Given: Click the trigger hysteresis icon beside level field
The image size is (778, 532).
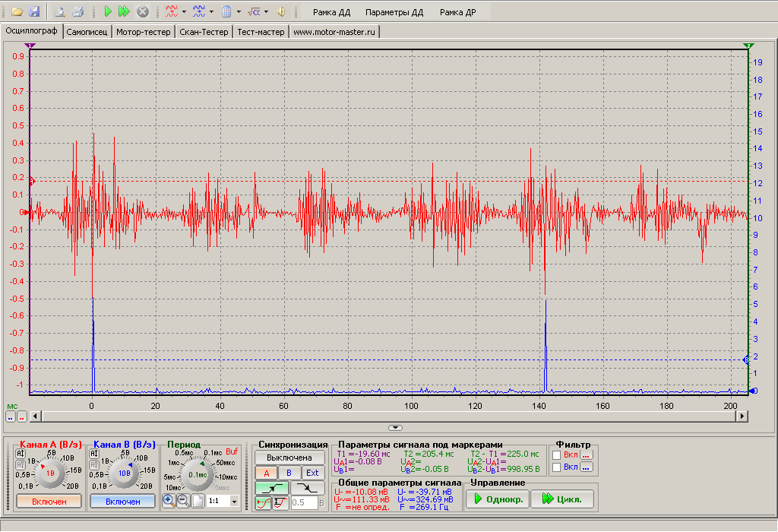Looking at the screenshot, I should [280, 502].
